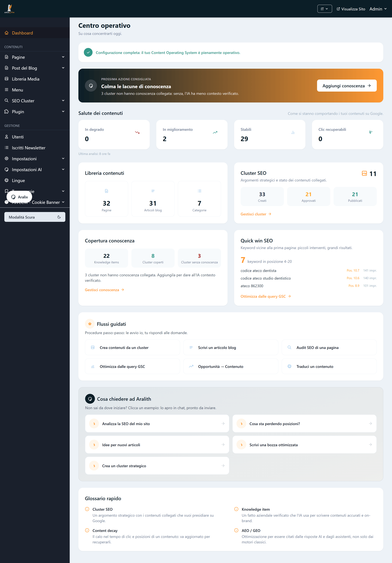Click the In degrado downward trend icon
Image resolution: width=392 pixels, height=563 pixels.
tap(137, 132)
